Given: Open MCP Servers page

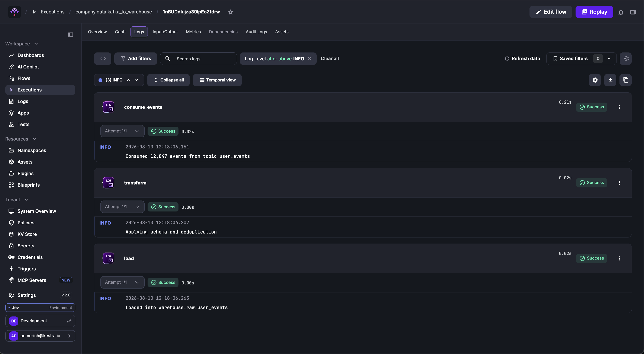Looking at the screenshot, I should coord(40,280).
